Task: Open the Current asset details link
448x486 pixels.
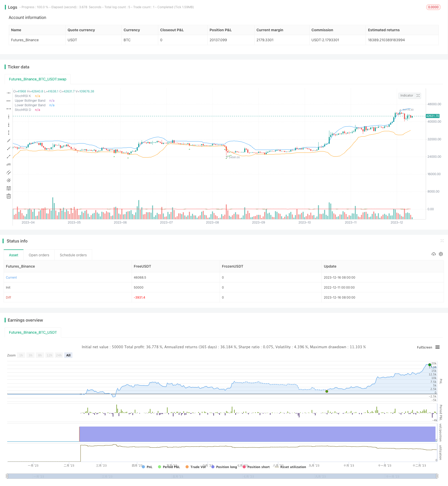Action: [x=11, y=277]
